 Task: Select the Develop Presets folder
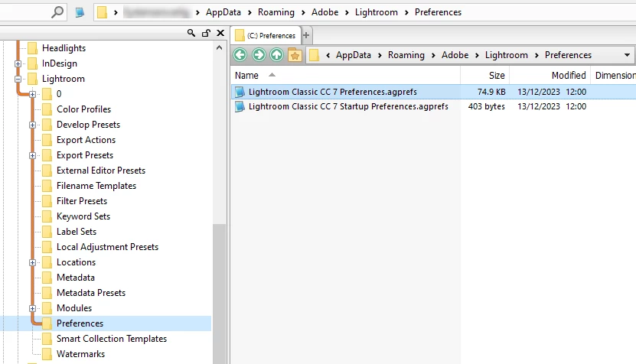tap(89, 125)
